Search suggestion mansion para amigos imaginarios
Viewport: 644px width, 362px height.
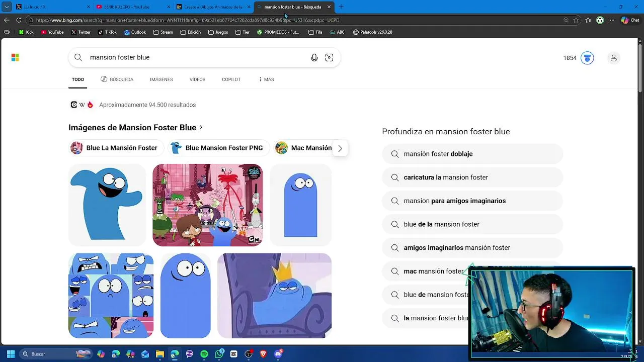[x=472, y=201]
